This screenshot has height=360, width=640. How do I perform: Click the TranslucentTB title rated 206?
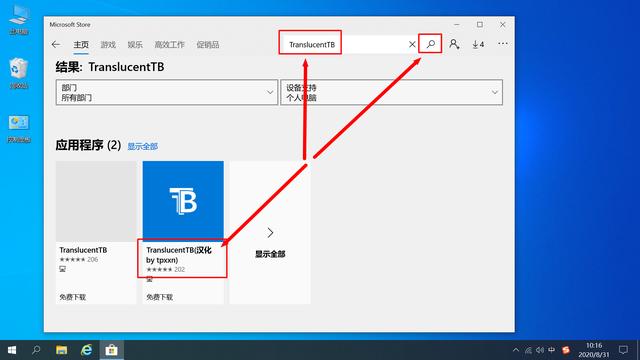83,250
